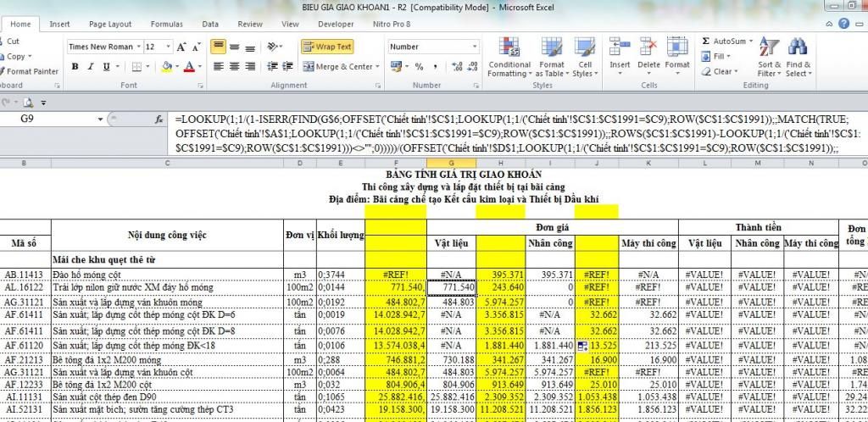Viewport: 868px width, 422px height.
Task: Click Cut command
Action: pos(10,41)
